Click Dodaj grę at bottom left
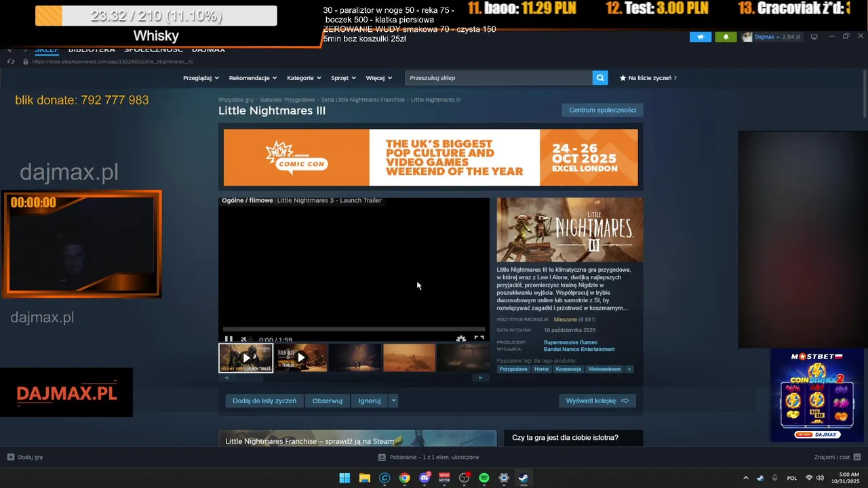Viewport: 868px width, 488px height. [25, 457]
